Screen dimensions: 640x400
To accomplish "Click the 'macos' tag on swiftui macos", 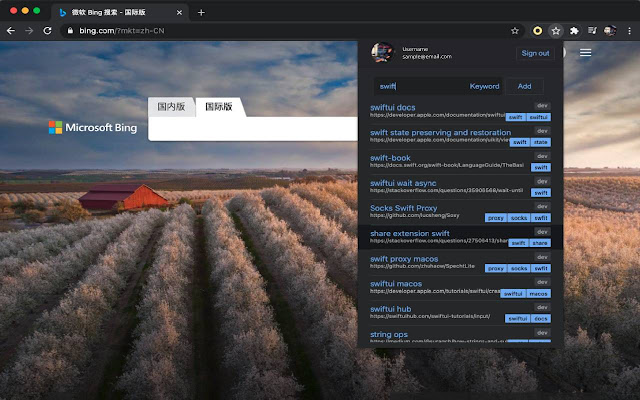I will coord(538,293).
